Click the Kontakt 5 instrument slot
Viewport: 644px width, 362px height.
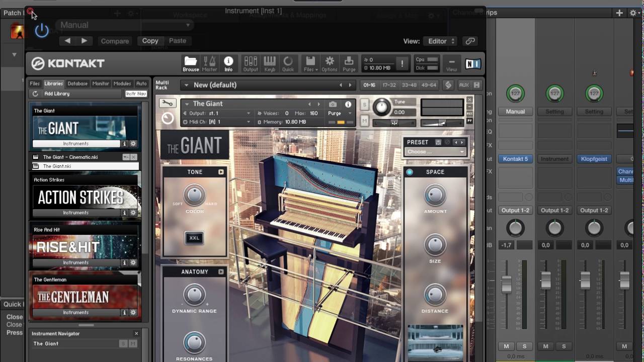[515, 159]
